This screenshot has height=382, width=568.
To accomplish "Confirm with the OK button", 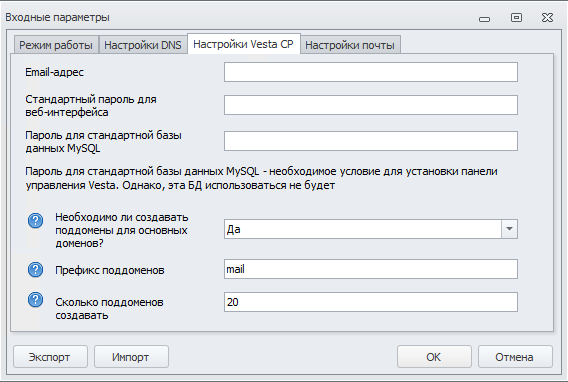I will pyautogui.click(x=434, y=357).
